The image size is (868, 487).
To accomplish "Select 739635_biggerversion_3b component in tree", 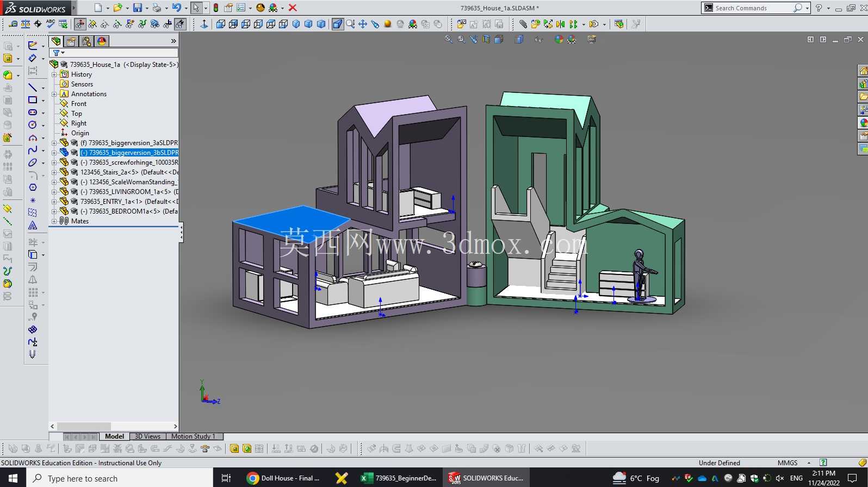I will 129,153.
